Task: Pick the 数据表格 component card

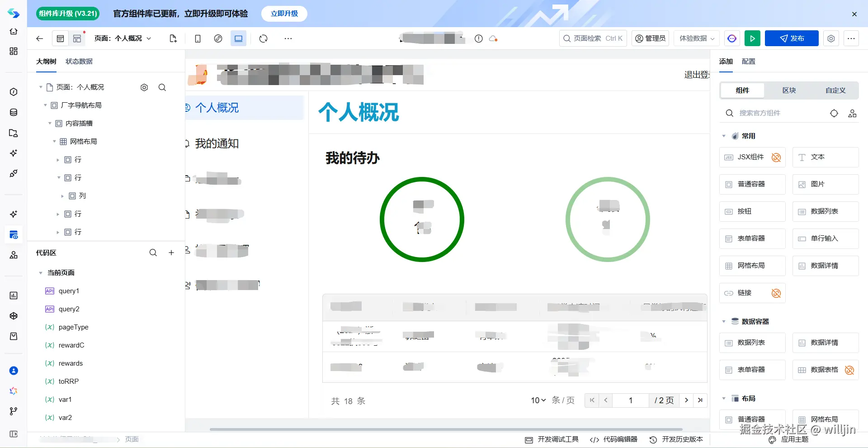Action: pos(826,370)
